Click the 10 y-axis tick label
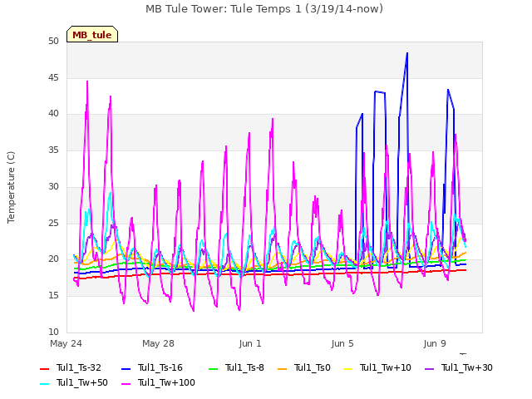The image size is (532, 399). 53,332
